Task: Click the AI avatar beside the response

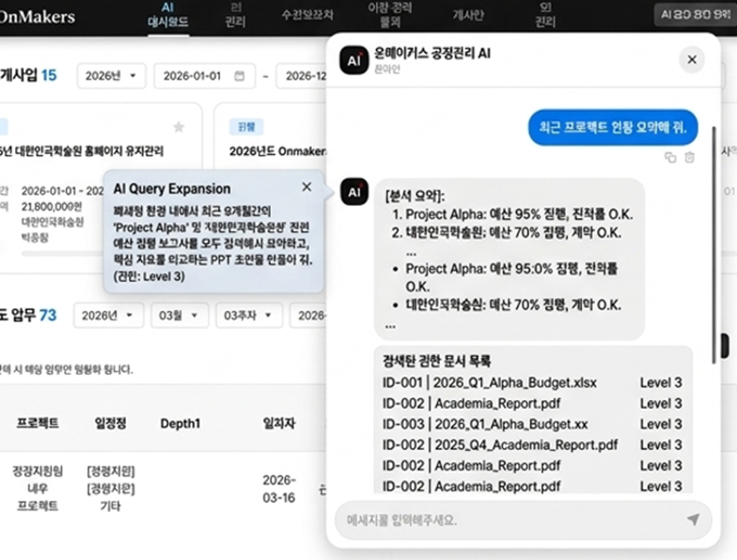Action: coord(354,192)
